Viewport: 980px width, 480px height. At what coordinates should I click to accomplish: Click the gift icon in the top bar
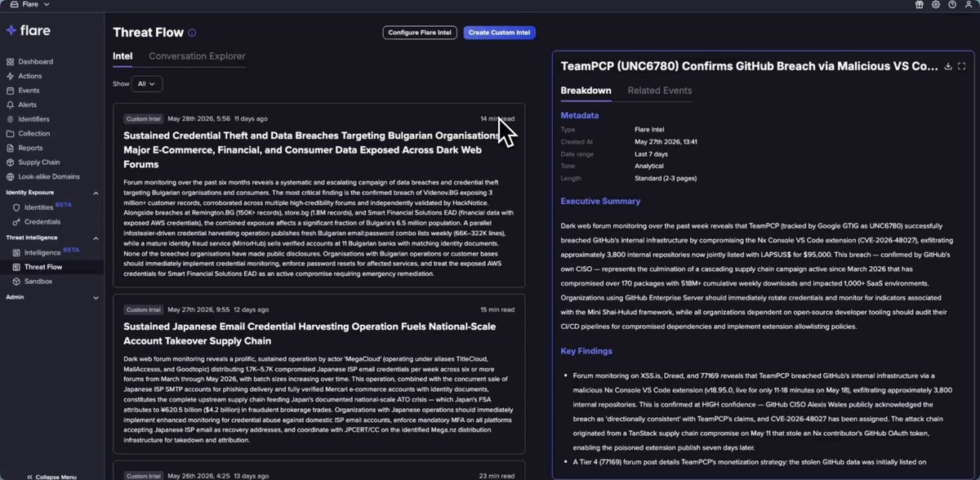point(920,5)
